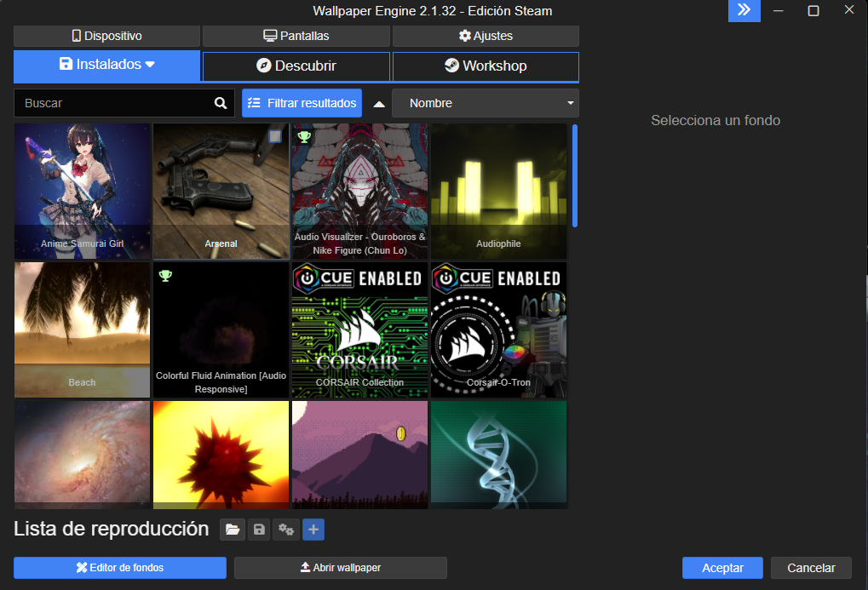This screenshot has width=868, height=590.
Task: Select Anime Samurai Girl wallpaper
Action: (x=82, y=191)
